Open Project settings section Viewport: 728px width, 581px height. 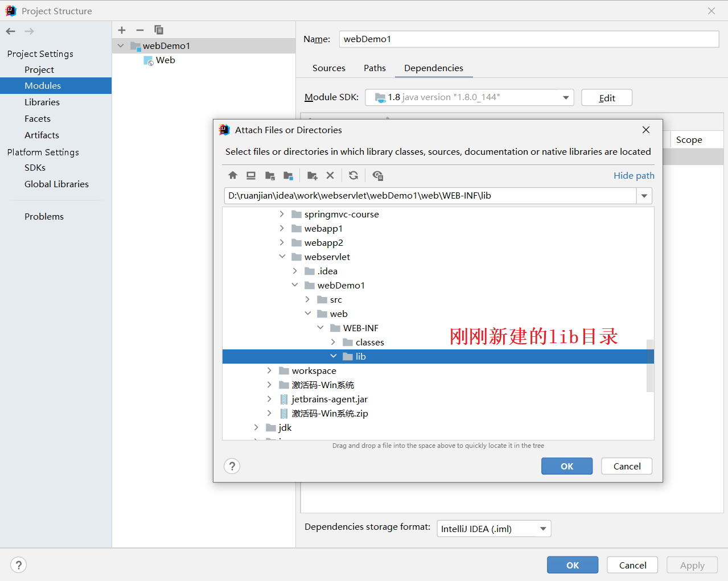tap(39, 69)
